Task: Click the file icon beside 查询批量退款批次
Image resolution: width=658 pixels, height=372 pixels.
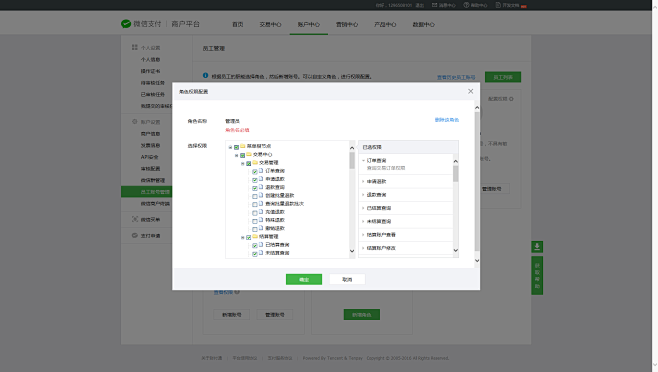Action: point(261,204)
